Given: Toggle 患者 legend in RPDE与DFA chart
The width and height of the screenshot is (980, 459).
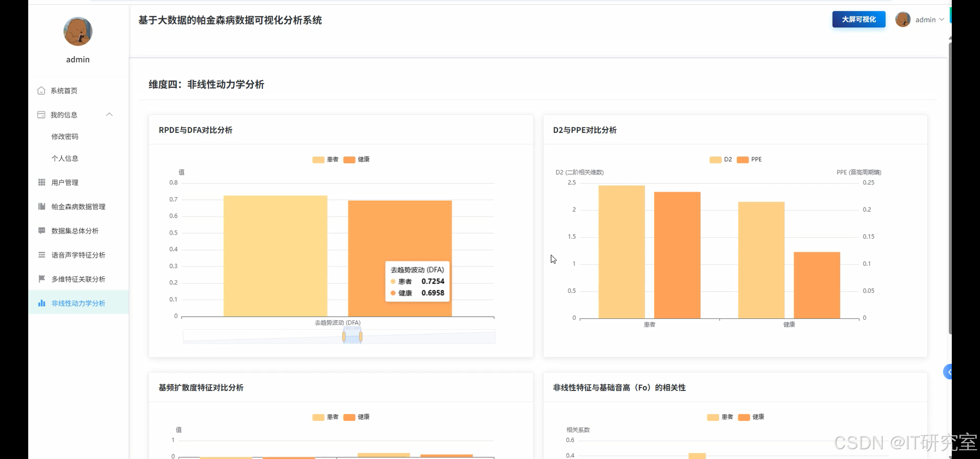Looking at the screenshot, I should coord(325,159).
